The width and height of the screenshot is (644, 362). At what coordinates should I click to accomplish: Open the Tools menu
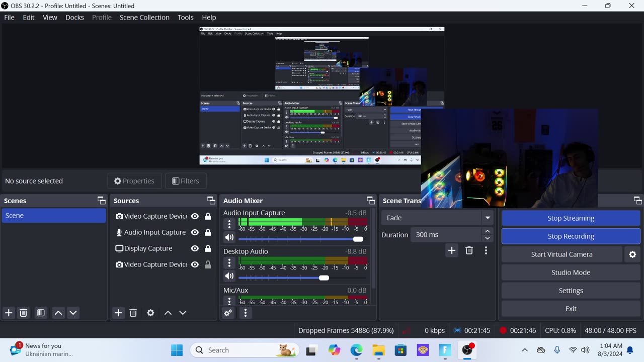185,17
